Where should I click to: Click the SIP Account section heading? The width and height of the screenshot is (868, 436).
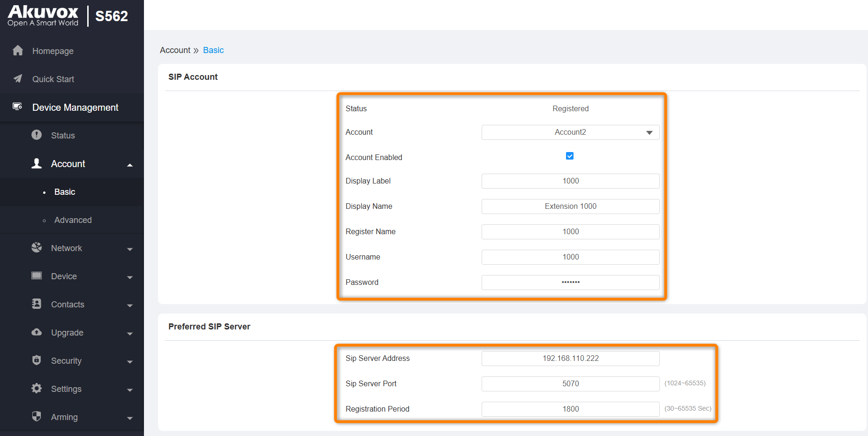coord(193,77)
